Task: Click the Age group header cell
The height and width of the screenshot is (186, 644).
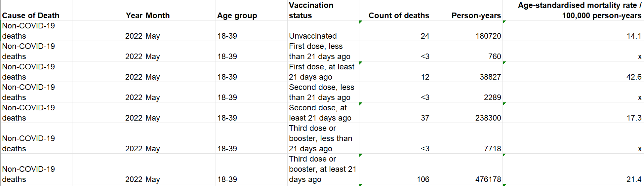Action: [252, 10]
